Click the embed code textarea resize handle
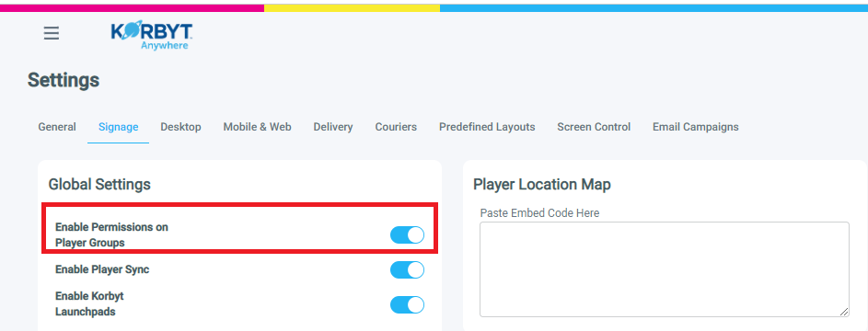Screen dimensions: 868x331 click(x=844, y=312)
